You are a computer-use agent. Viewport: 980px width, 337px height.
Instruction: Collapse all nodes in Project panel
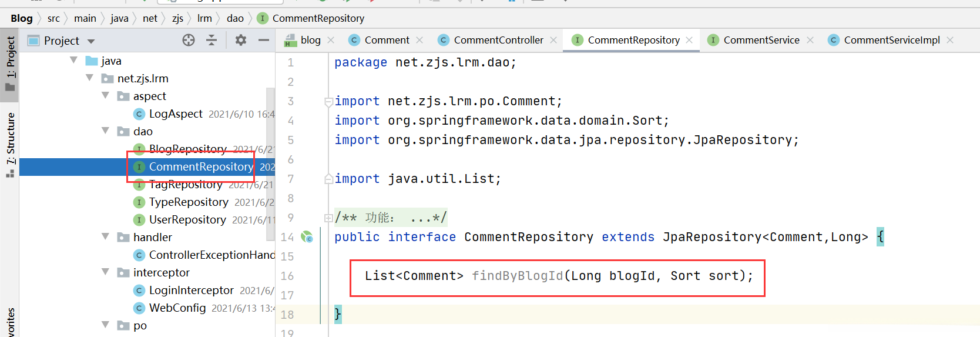212,40
